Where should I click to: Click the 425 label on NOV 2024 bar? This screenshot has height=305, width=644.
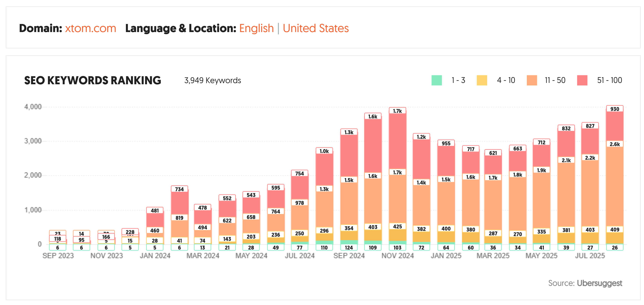tap(397, 226)
